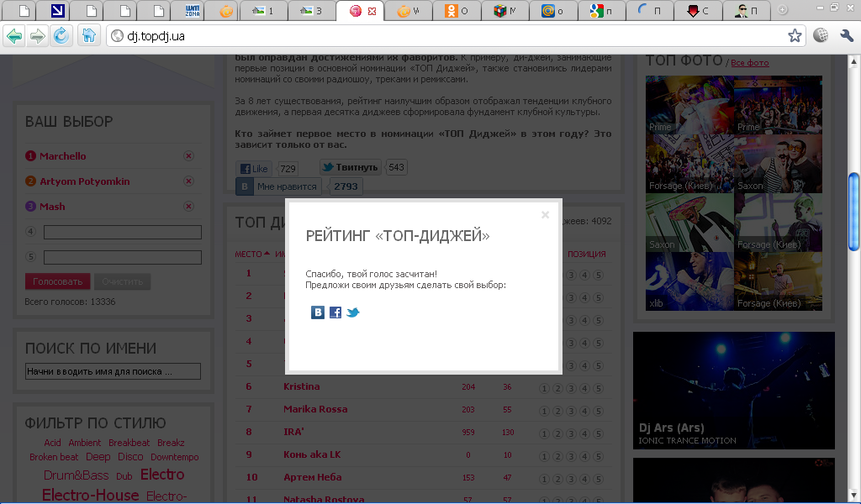Click the DJ name search field

click(114, 371)
